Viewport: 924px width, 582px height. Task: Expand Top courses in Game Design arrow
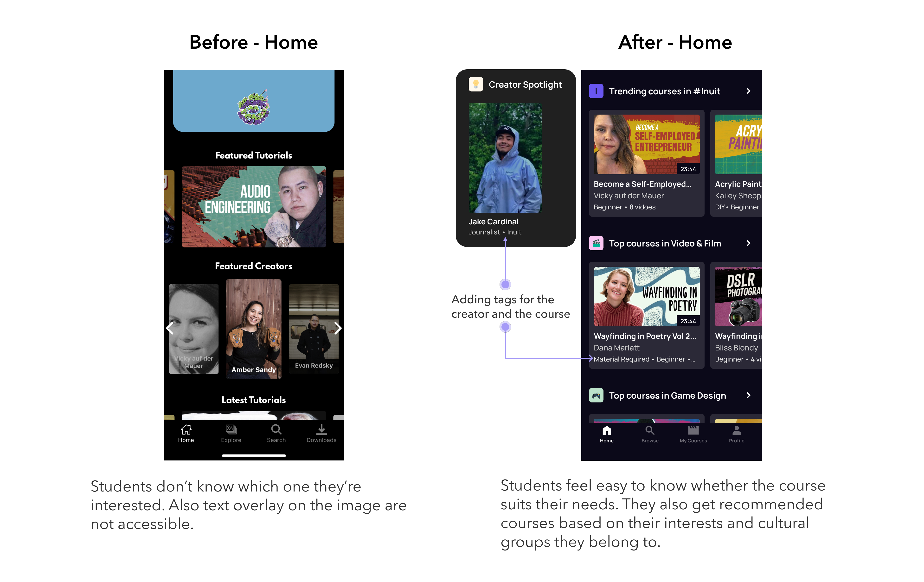pos(748,395)
